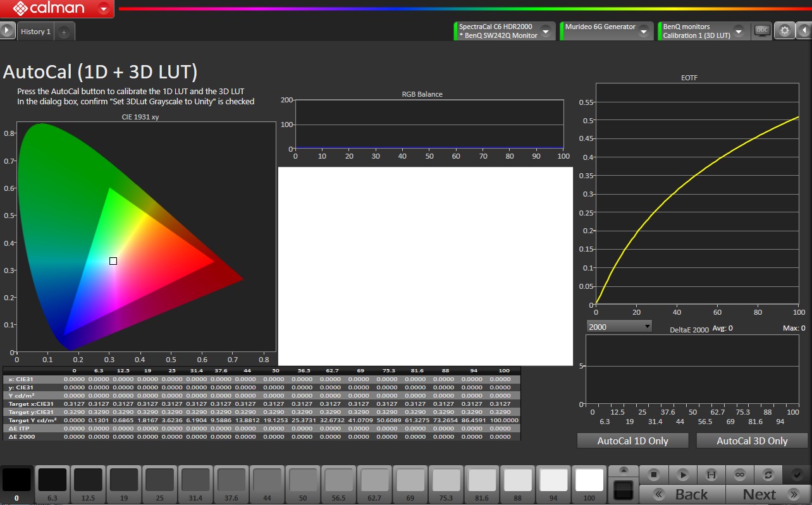Open the Calman logo menu dropdown
This screenshot has width=812, height=505.
pos(103,9)
